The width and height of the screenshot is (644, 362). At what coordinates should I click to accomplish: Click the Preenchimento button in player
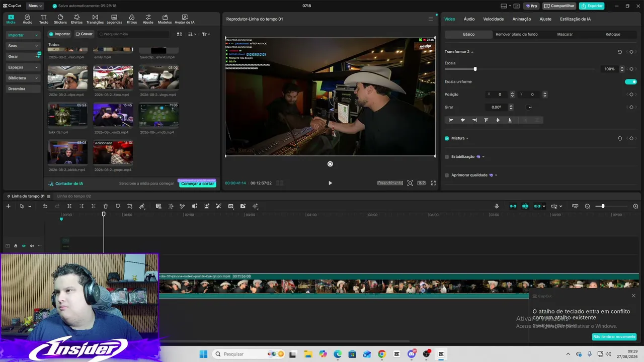[x=390, y=183]
